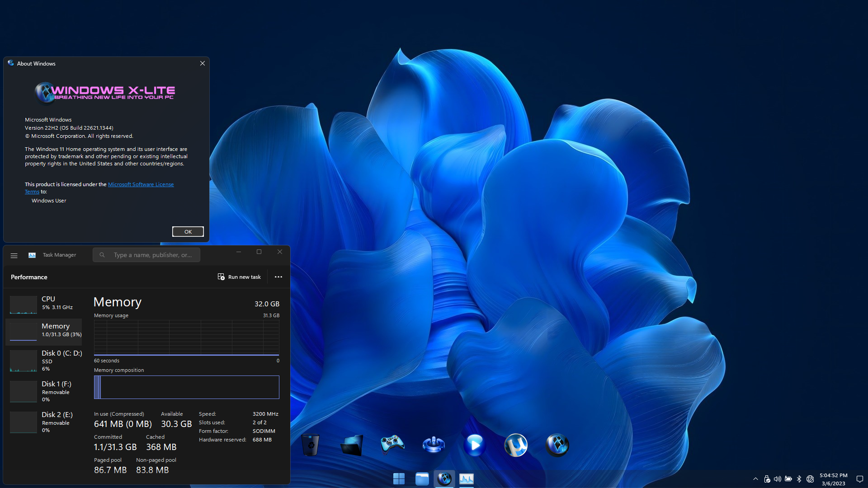Open the game controller desktop icon
Viewport: 868px width, 488px height.
click(x=392, y=445)
